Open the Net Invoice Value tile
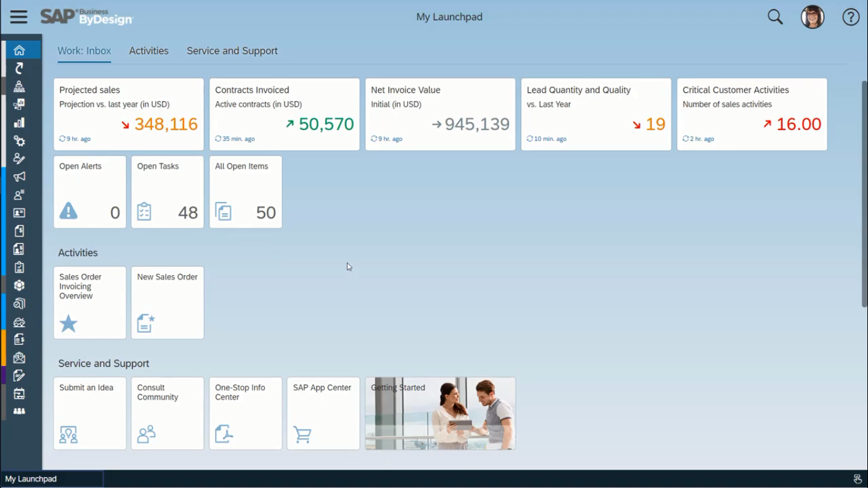The height and width of the screenshot is (488, 868). coord(440,114)
